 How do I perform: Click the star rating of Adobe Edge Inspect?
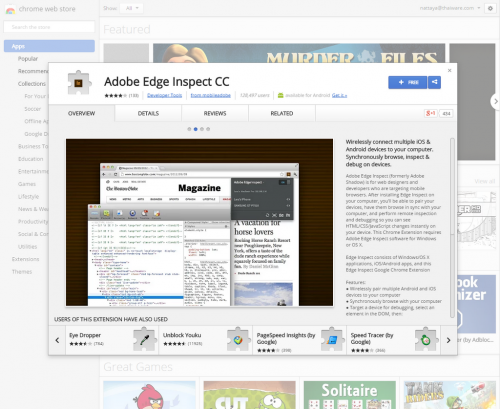click(x=116, y=96)
